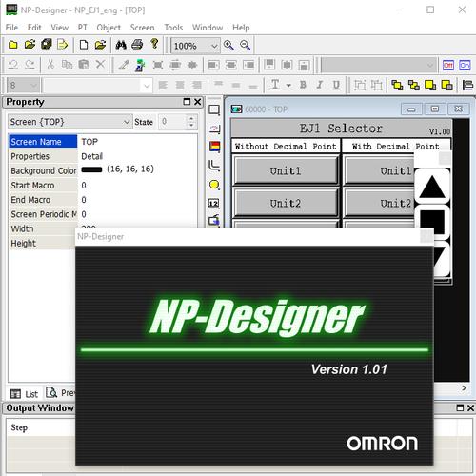Screen dimensions: 476x476
Task: Open the File menu
Action: pyautogui.click(x=11, y=28)
